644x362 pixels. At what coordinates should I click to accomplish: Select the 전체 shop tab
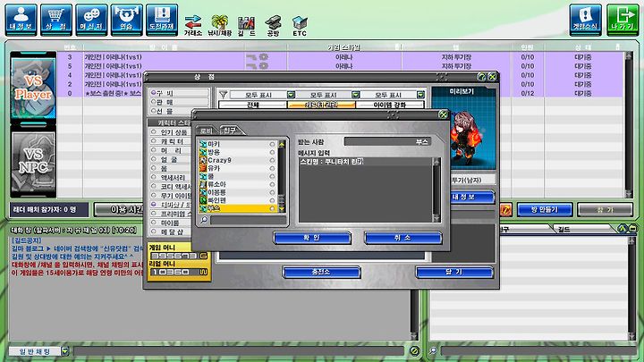(x=253, y=105)
